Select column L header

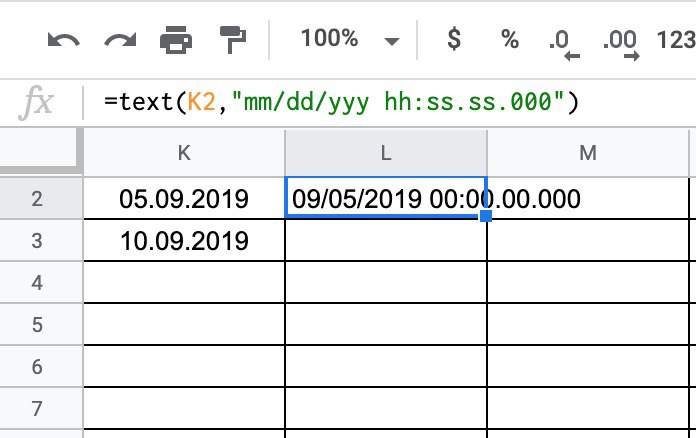(386, 153)
